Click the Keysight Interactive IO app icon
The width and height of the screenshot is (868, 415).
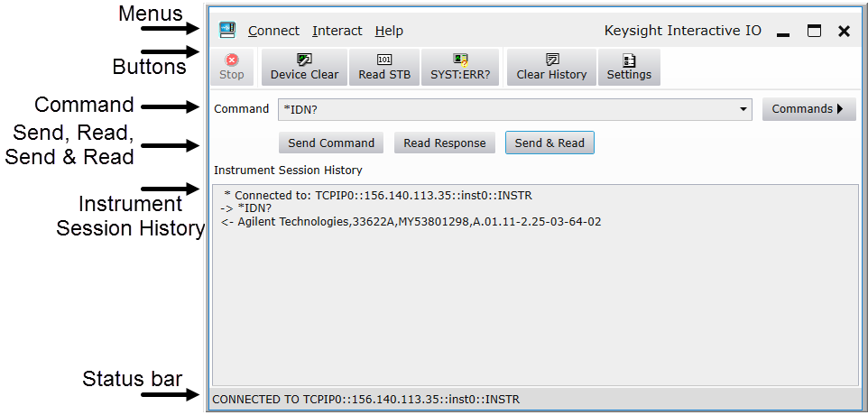[x=227, y=31]
